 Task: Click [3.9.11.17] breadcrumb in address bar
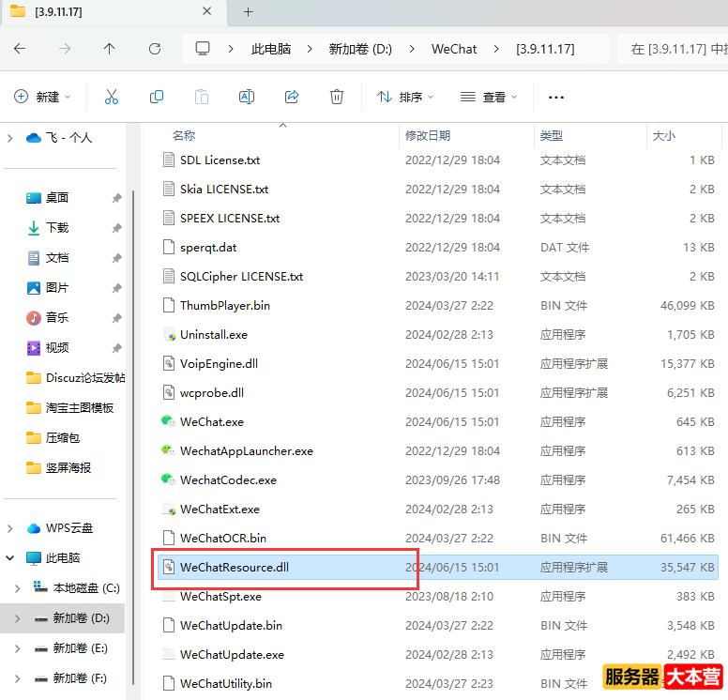(545, 49)
